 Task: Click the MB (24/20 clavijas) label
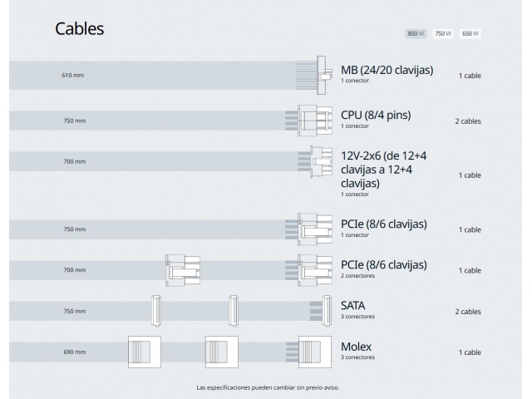tap(387, 70)
